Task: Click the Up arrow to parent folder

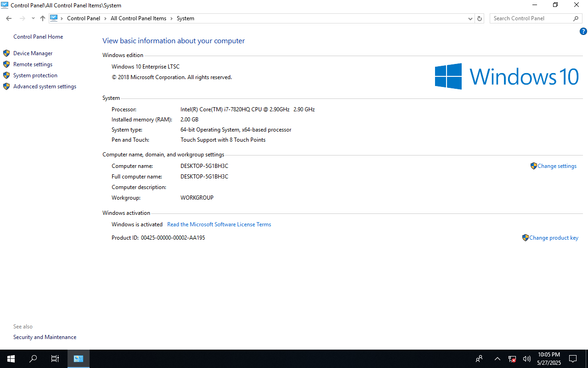Action: point(43,18)
